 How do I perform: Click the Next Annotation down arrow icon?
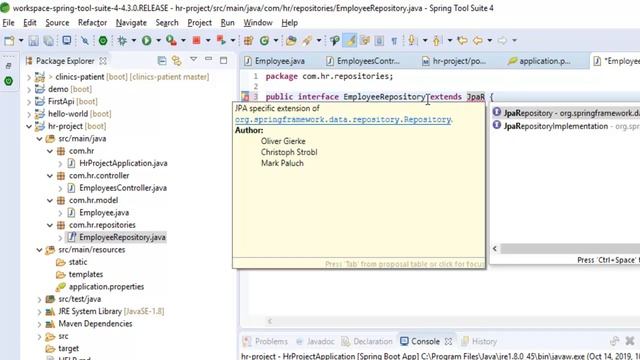coord(412,40)
